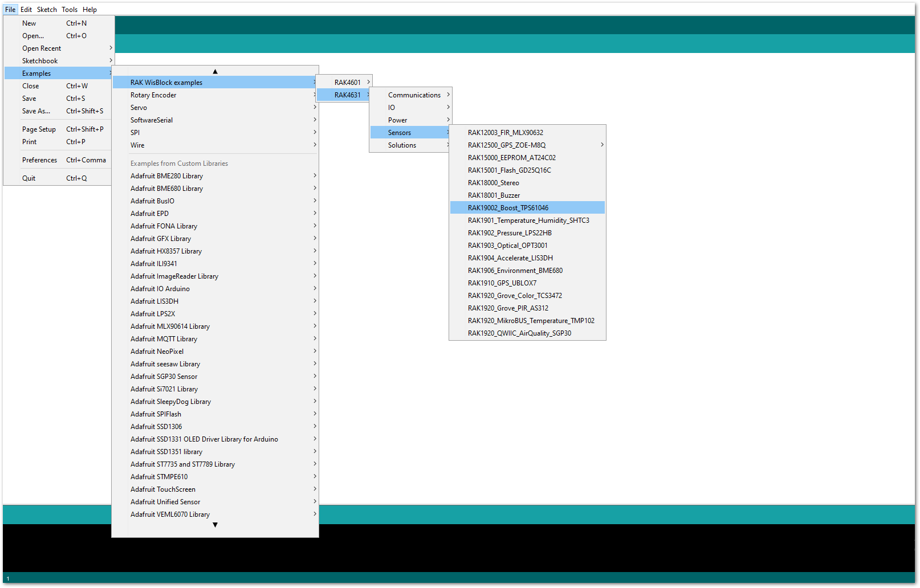Open Adafruit LIS3DH examples
This screenshot has height=588, width=920.
(215, 301)
